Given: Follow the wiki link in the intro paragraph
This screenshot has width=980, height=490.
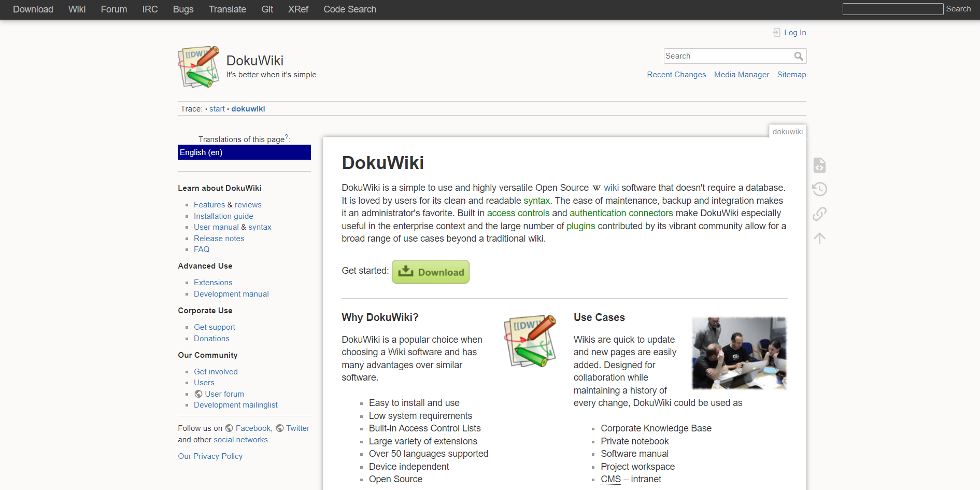Looking at the screenshot, I should [611, 188].
